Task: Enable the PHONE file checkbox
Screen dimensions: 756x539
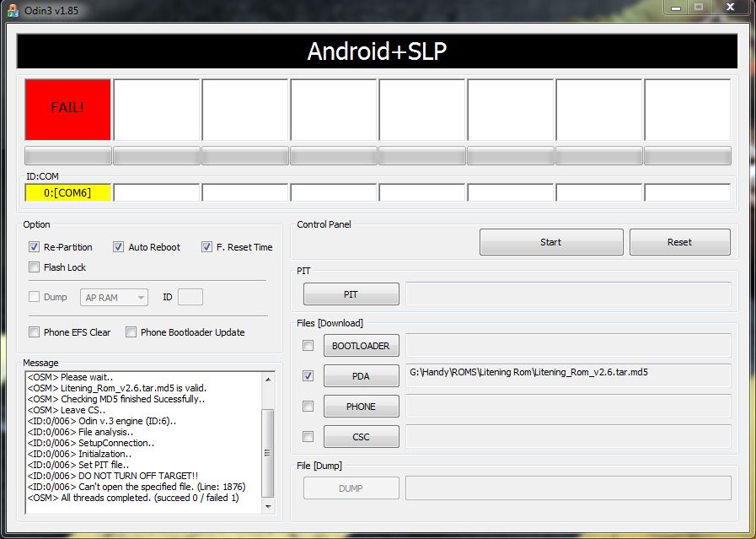Action: 308,407
